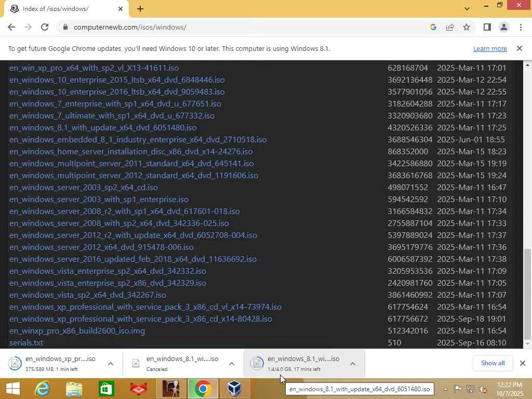This screenshot has width=532, height=399.
Task: Expand options chevron for the Canceled download
Action: tap(232, 364)
